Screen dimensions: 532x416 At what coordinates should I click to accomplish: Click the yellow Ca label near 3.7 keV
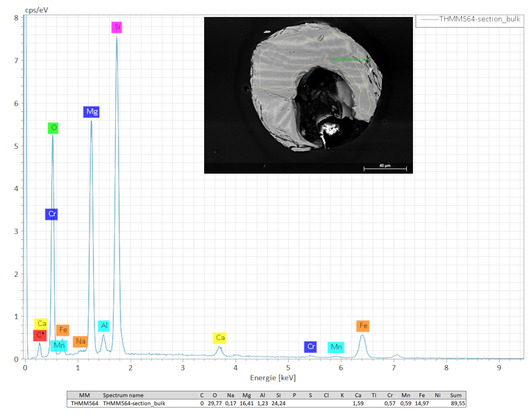point(220,338)
